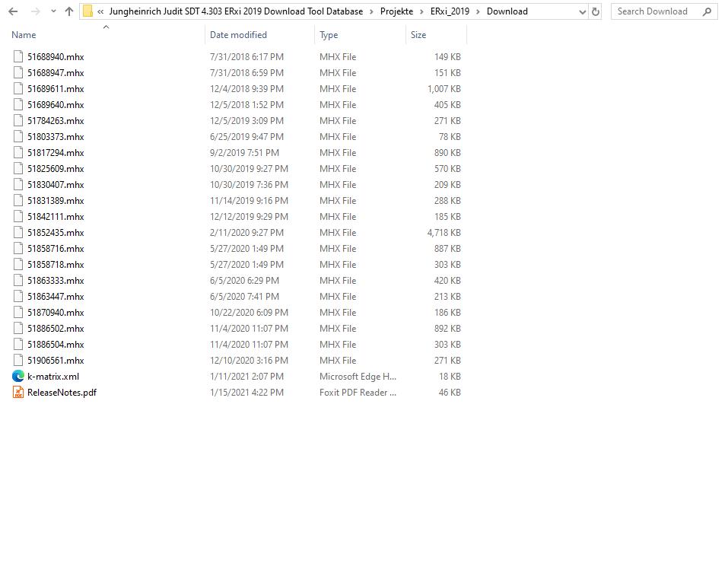Expand chevron after Jungheinrich Judit breadcrumb

tap(371, 11)
